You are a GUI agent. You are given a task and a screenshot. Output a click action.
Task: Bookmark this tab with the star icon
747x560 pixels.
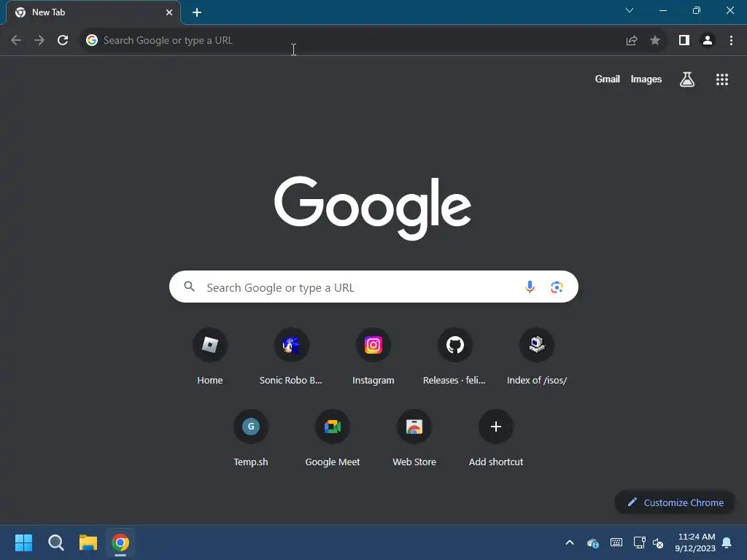pos(655,40)
